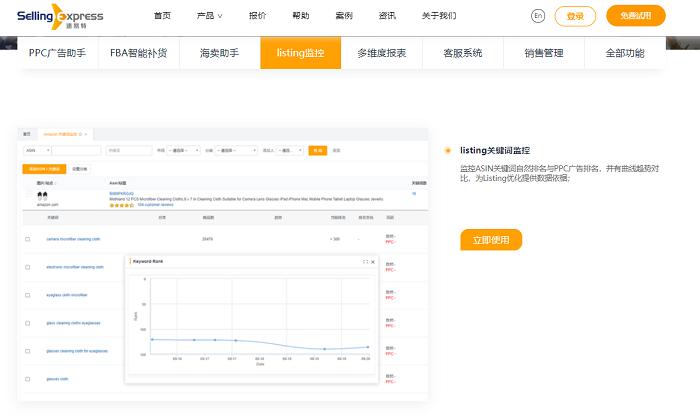Show the 全部功能 tab
Viewport: 700px width, 420px height.
pos(623,53)
